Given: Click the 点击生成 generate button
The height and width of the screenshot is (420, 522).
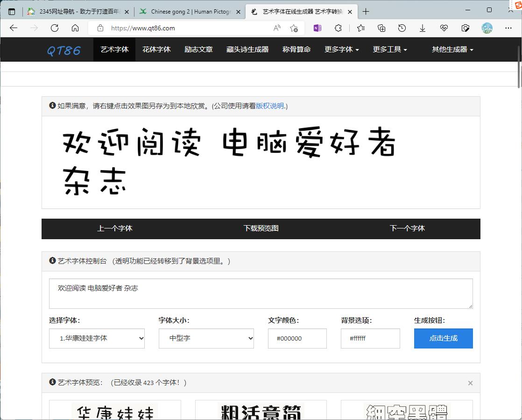Looking at the screenshot, I should [443, 339].
